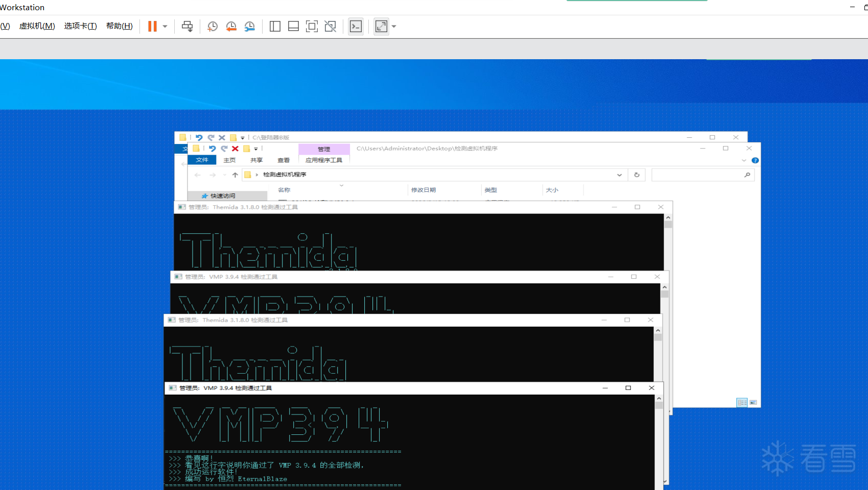Take a snapshot of the virtual machine
868x490 pixels.
(213, 27)
